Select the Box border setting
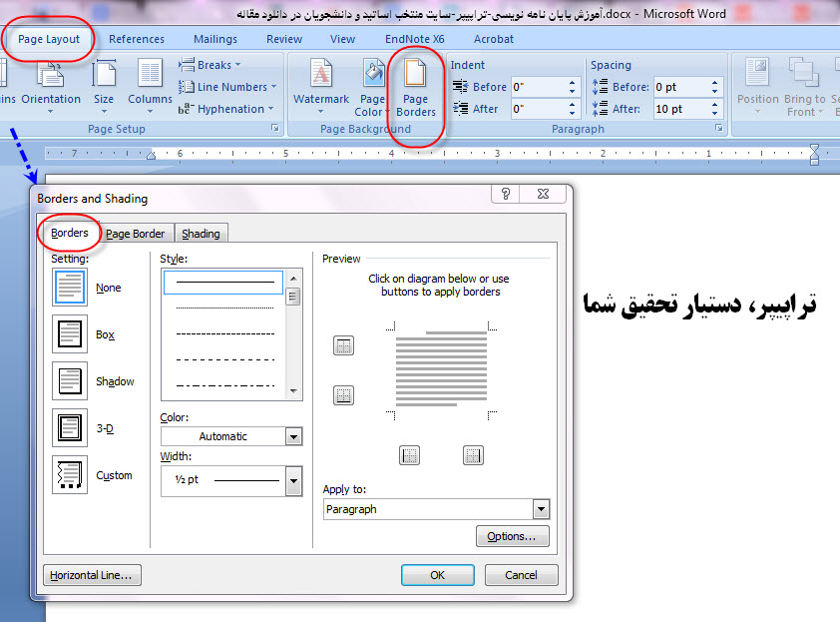The image size is (840, 622). pyautogui.click(x=70, y=334)
